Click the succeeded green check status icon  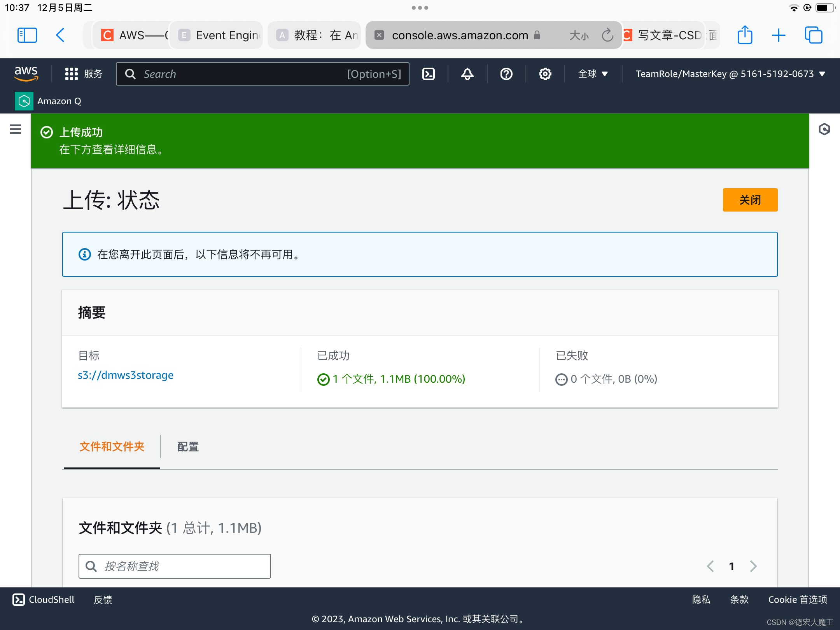(323, 379)
